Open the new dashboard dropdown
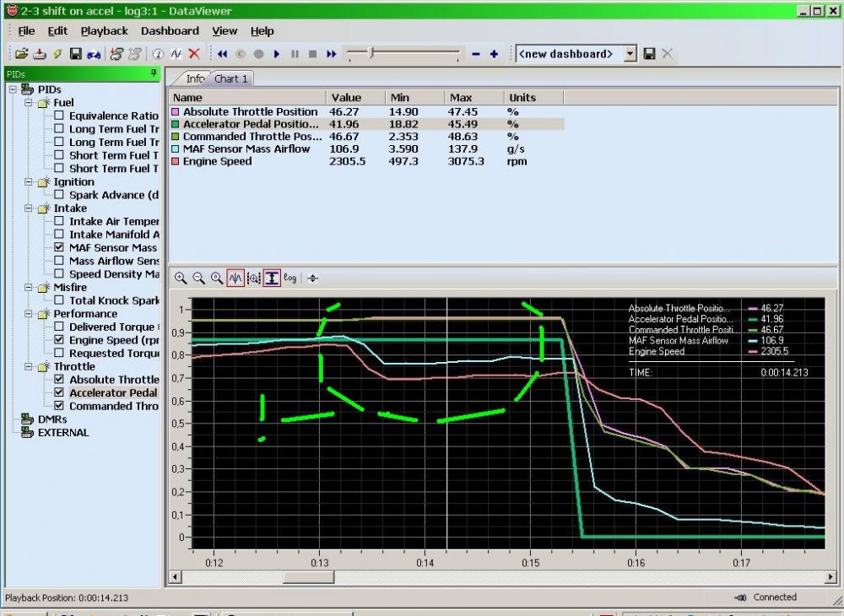Viewport: 844px width, 616px height. point(630,54)
